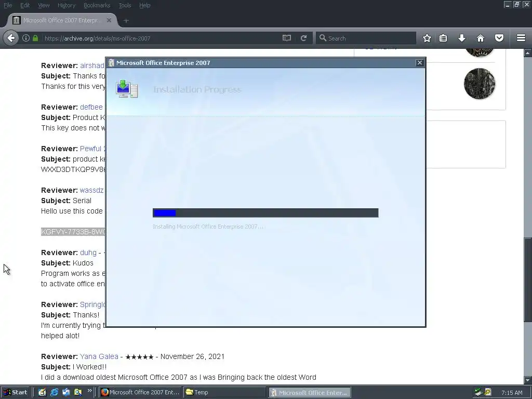Switch to Firefox taskbar button
The image size is (532, 399).
140,393
